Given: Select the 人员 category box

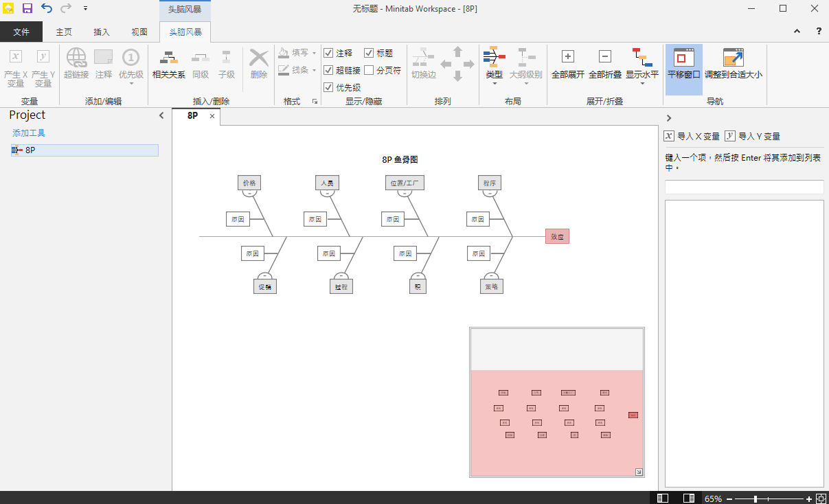Looking at the screenshot, I should click(x=327, y=183).
